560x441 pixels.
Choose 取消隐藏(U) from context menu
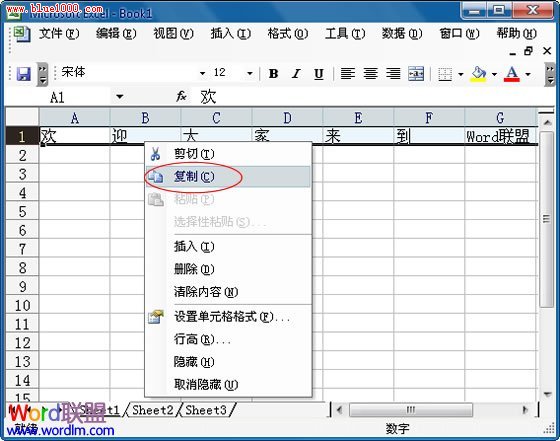pos(228,385)
